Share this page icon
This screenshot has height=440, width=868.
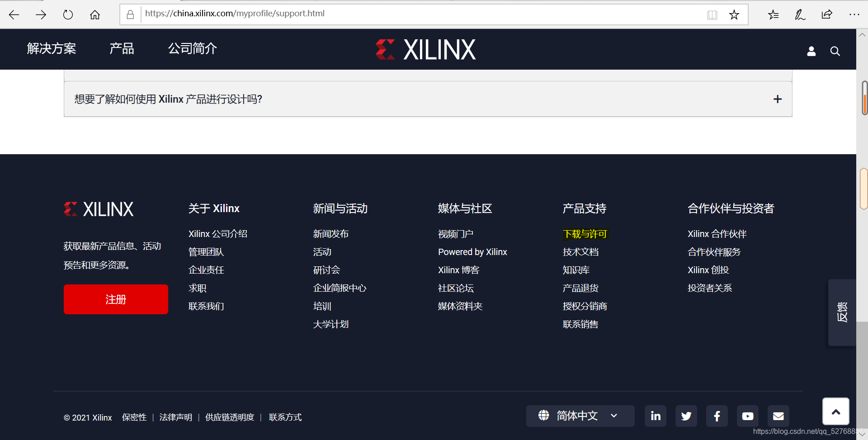tap(827, 14)
